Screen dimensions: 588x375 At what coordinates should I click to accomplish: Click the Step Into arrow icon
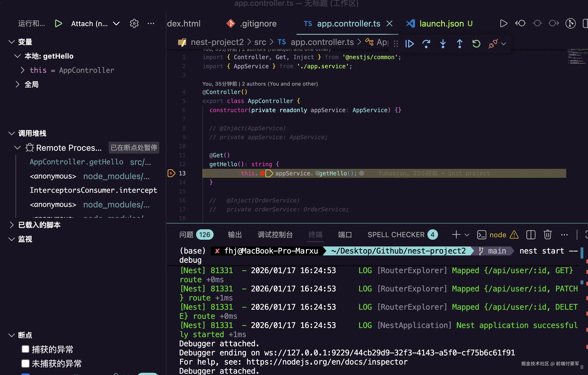point(443,44)
